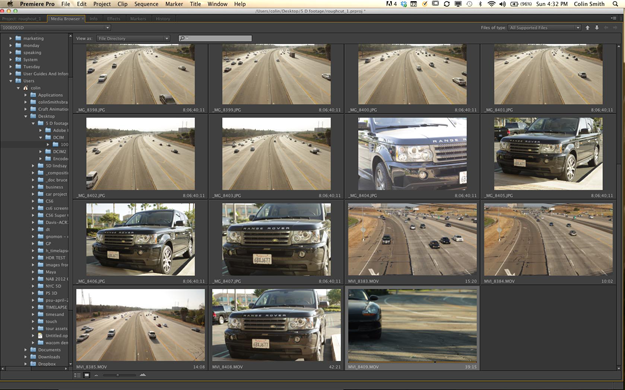Open the Files of type dropdown
The height and width of the screenshot is (390, 625).
coord(544,28)
